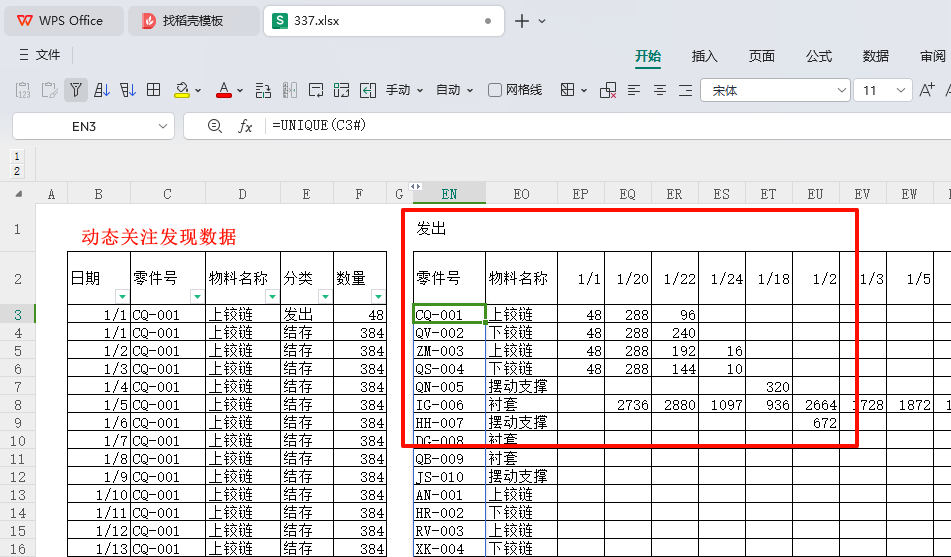Click the cell wrap text icon
Image resolution: width=951 pixels, height=557 pixels.
pyautogui.click(x=315, y=90)
